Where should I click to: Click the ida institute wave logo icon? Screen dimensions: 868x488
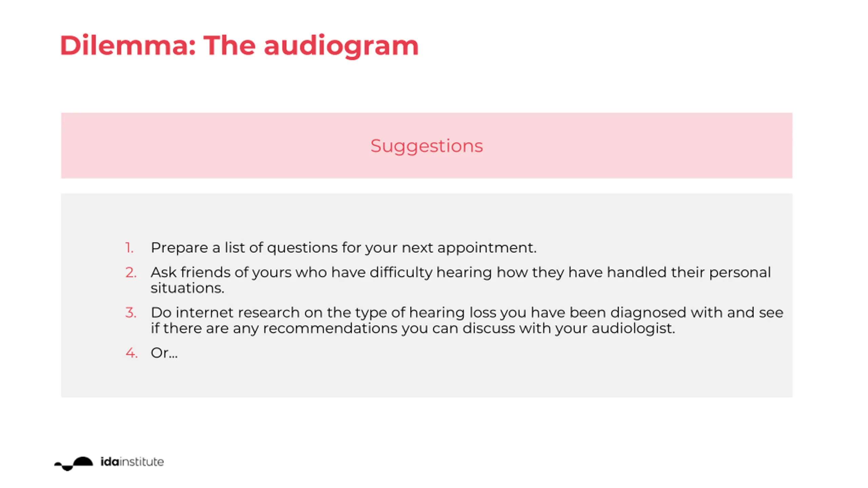(x=74, y=463)
